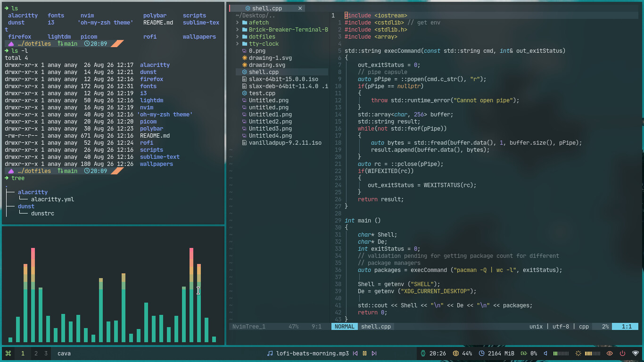Click the clock watch icon in polybar
This screenshot has height=362, width=644.
[x=423, y=353]
